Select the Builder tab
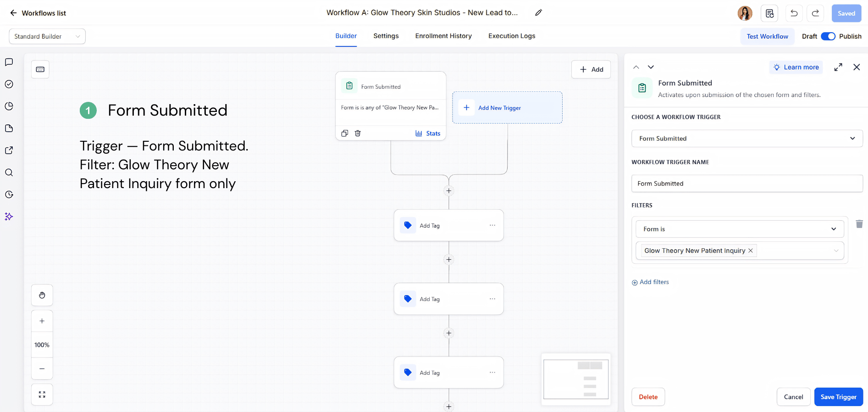The height and width of the screenshot is (412, 868). coord(346,36)
